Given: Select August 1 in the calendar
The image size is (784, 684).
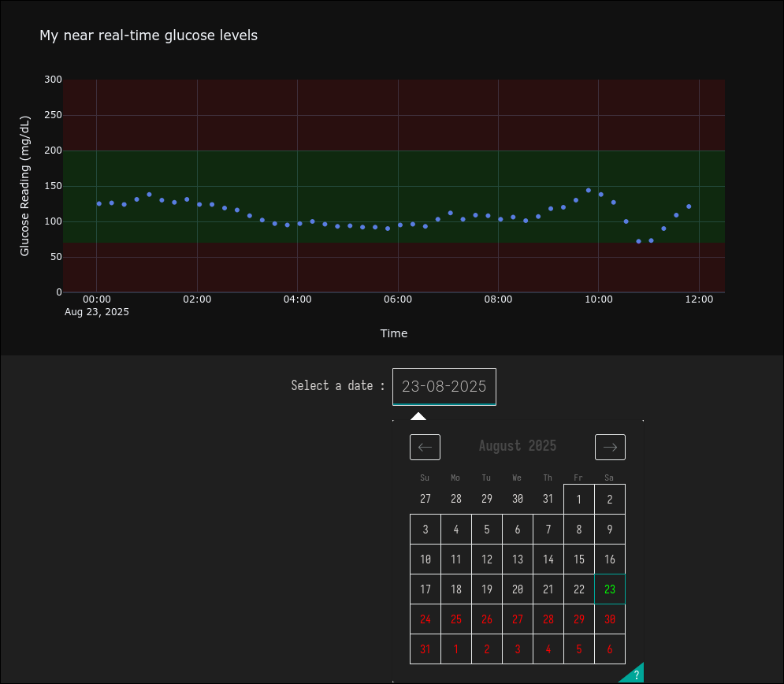Looking at the screenshot, I should (578, 499).
